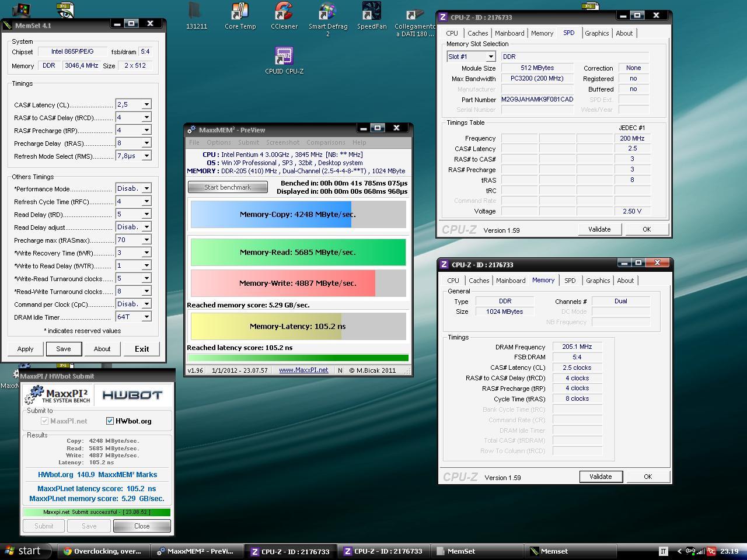Screen dimensions: 747x560
Task: Click the signal strength bars tray icon
Action: point(701,551)
